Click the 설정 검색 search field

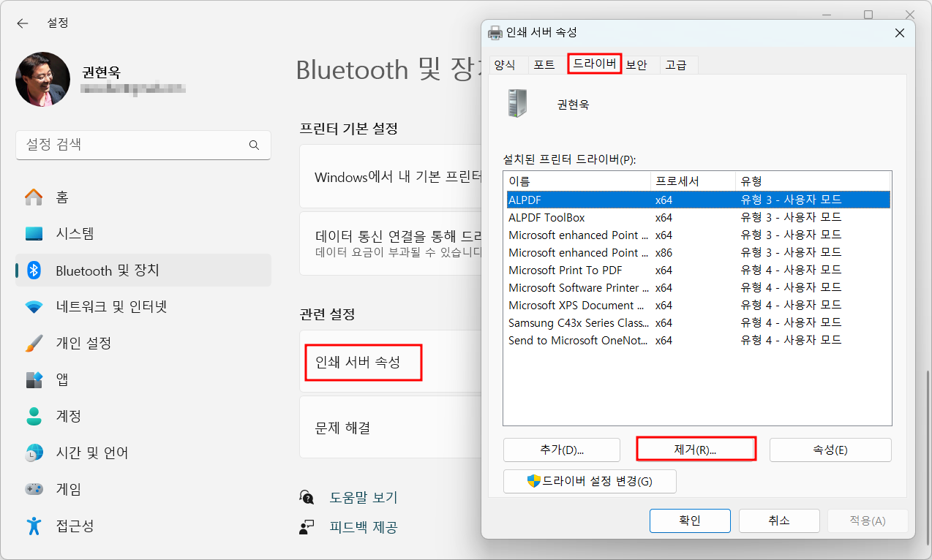pyautogui.click(x=143, y=145)
